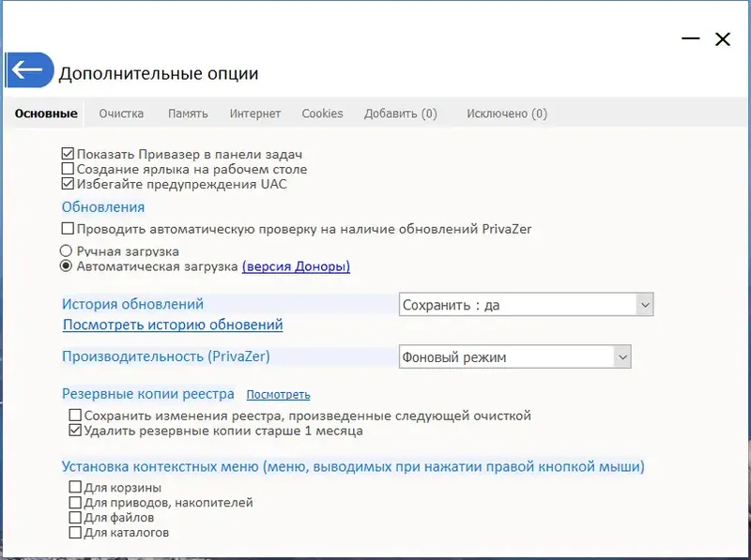Viewport: 751px width, 560px height.
Task: Open the 'Исключено (0)' tab
Action: 507,114
